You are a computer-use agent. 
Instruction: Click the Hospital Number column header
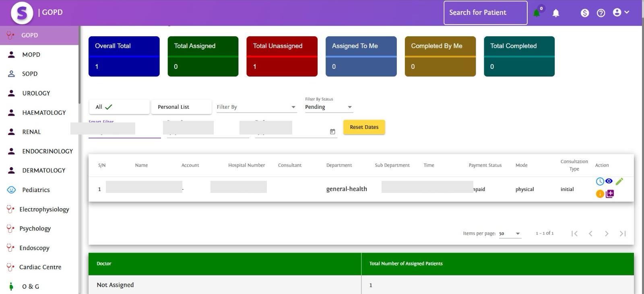246,165
